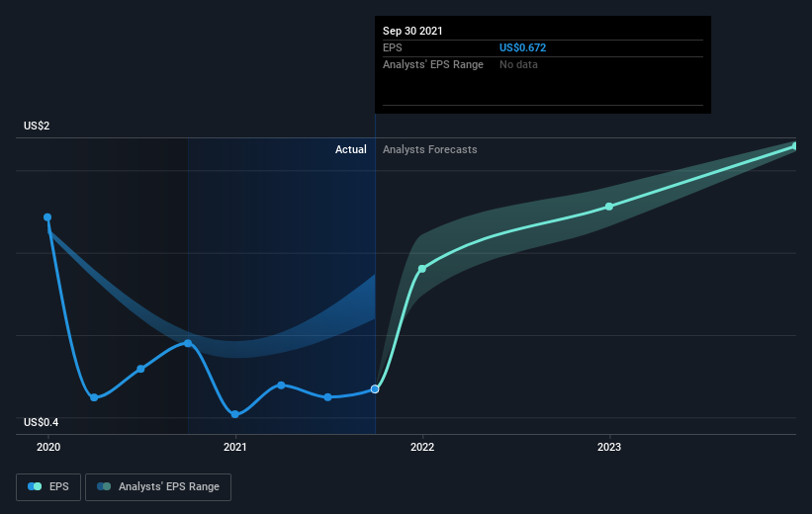Click the EPS legend color icon
Screen dimensions: 812x514
click(x=35, y=486)
